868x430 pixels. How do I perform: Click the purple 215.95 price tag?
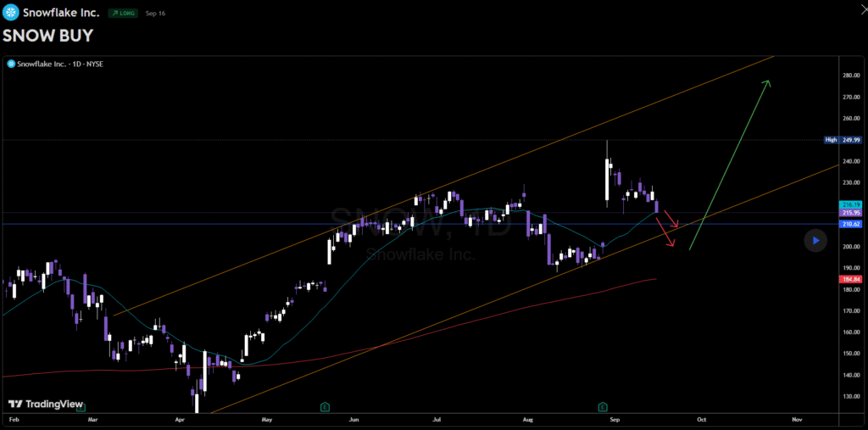851,212
